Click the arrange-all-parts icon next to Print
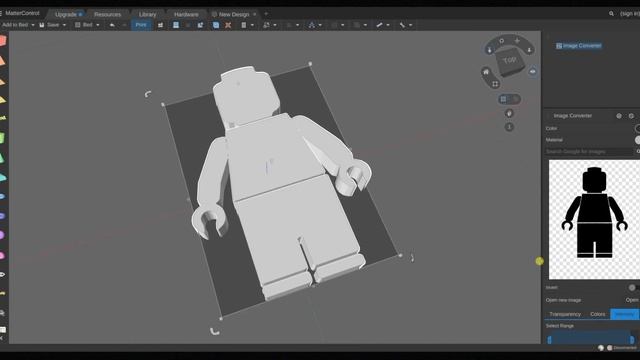 (x=160, y=25)
